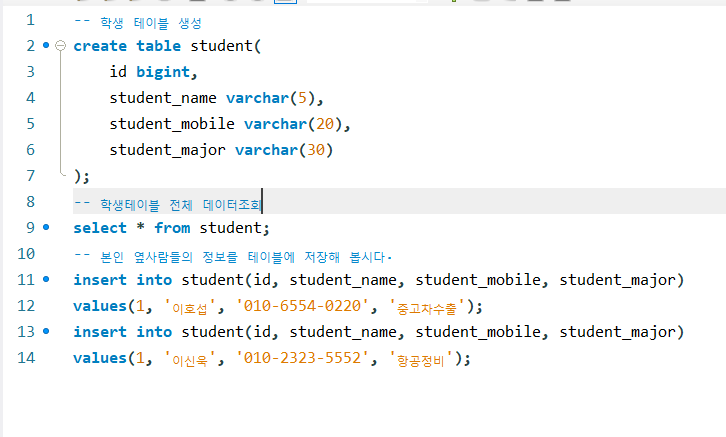
Task: Click 'student_major' in the column definition on line 6
Action: click(167, 150)
